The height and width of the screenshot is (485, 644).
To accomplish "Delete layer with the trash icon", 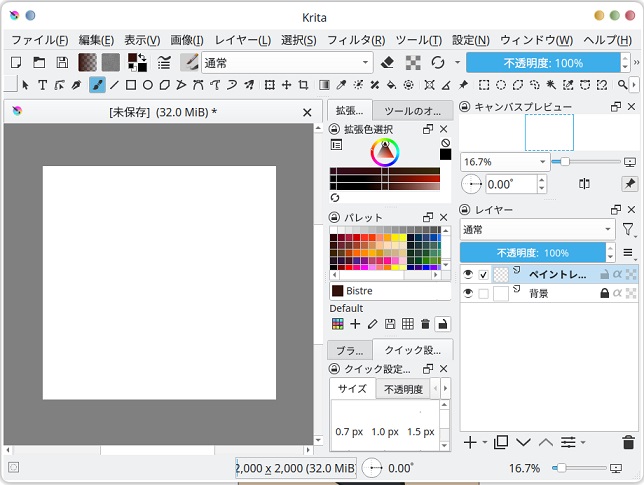I will pos(628,442).
